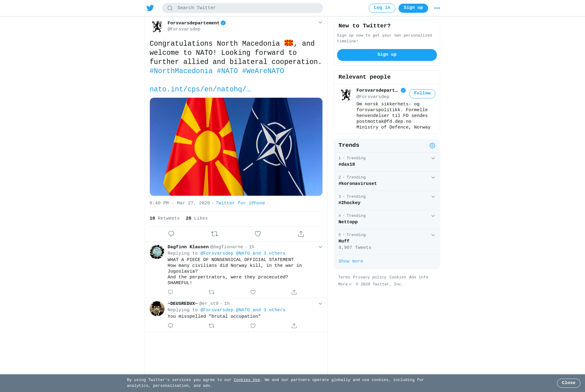Open the three-dot more menu in header
This screenshot has width=585, height=392.
(437, 8)
